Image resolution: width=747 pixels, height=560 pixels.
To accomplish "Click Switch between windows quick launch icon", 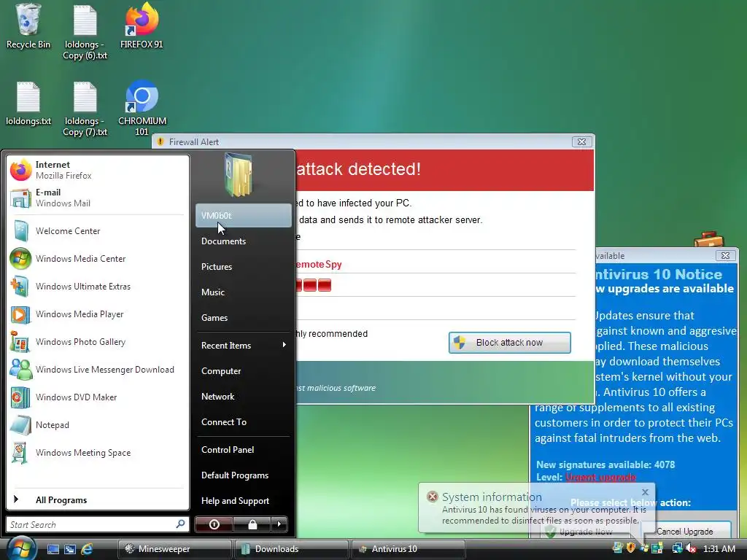I will (70, 549).
